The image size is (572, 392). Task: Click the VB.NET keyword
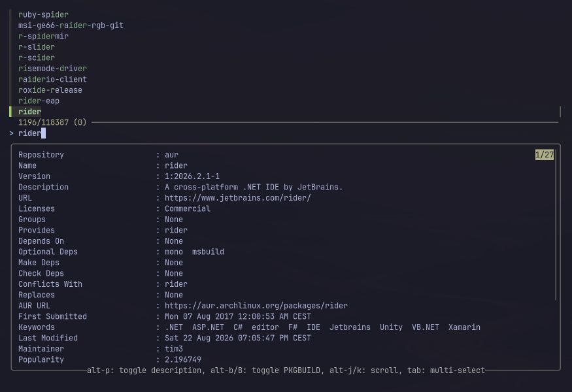point(426,327)
